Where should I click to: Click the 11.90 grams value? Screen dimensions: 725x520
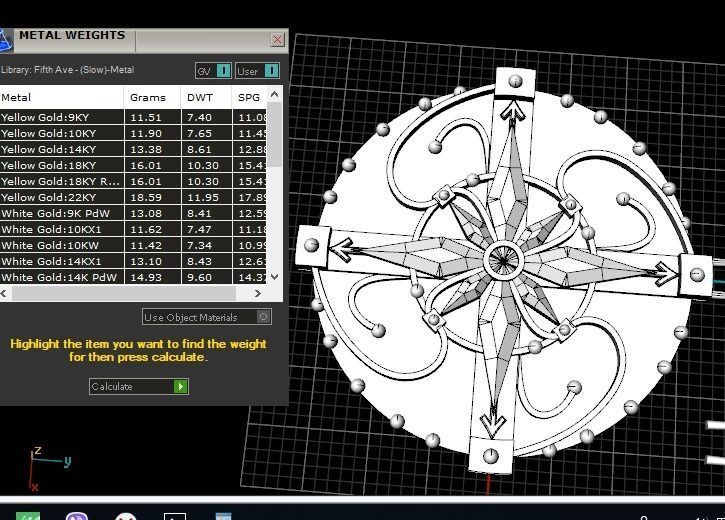point(146,134)
